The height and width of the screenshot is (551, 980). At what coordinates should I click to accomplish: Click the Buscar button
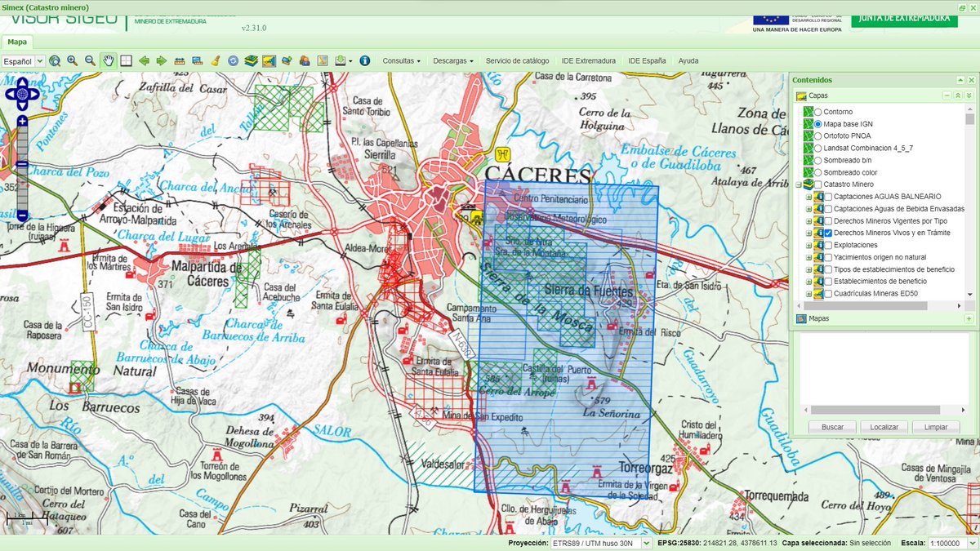tap(832, 427)
